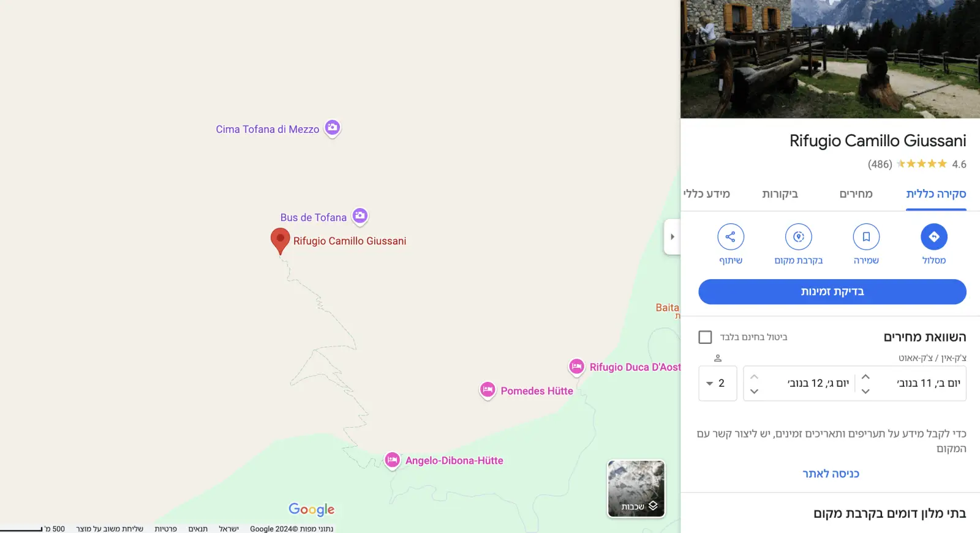Viewport: 980px width, 533px height.
Task: Click the Bus de Tofana camera pin
Action: [x=360, y=216]
